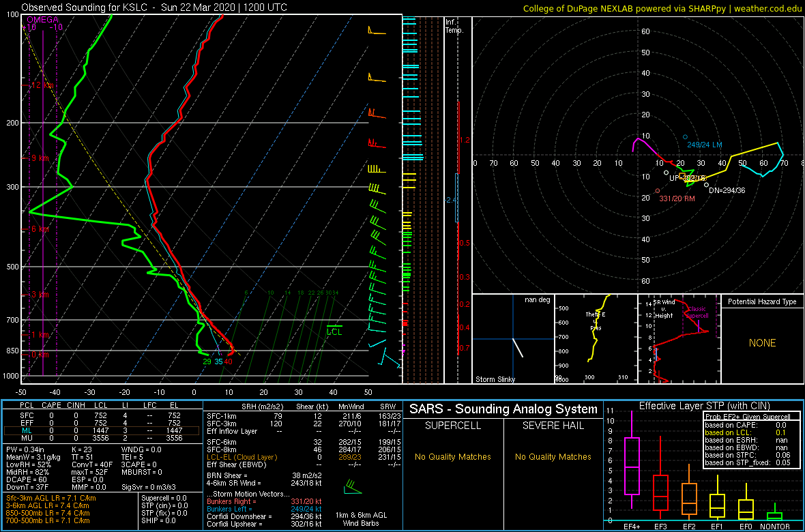Screen dimensions: 805x532
Task: Click the surface dewpoint value 29
Action: pos(207,361)
